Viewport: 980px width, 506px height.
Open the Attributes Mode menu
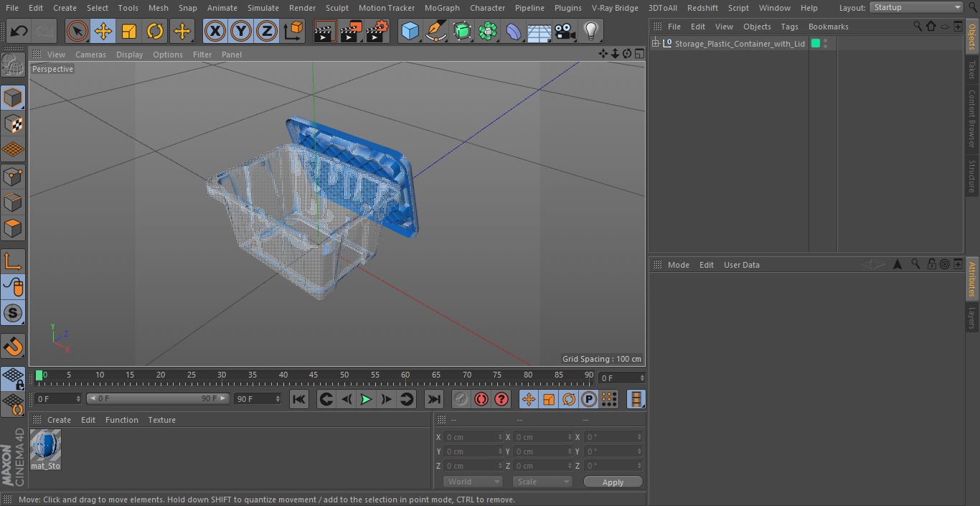coord(678,265)
